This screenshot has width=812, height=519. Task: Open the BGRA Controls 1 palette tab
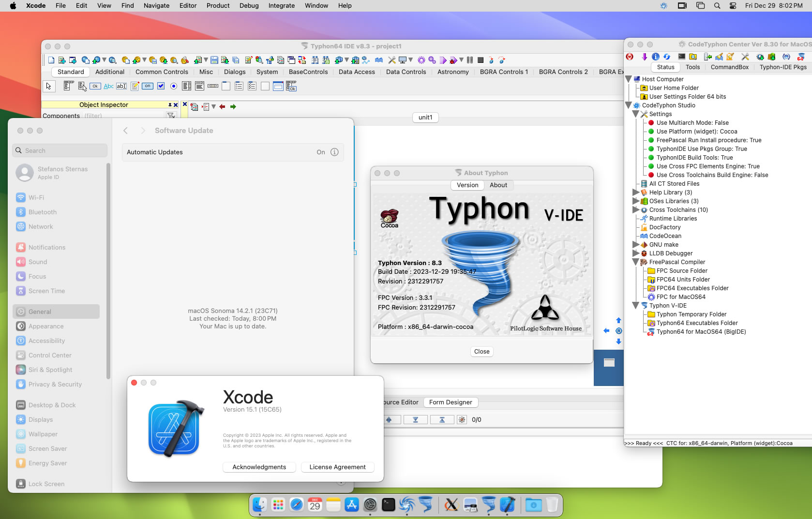coord(504,72)
